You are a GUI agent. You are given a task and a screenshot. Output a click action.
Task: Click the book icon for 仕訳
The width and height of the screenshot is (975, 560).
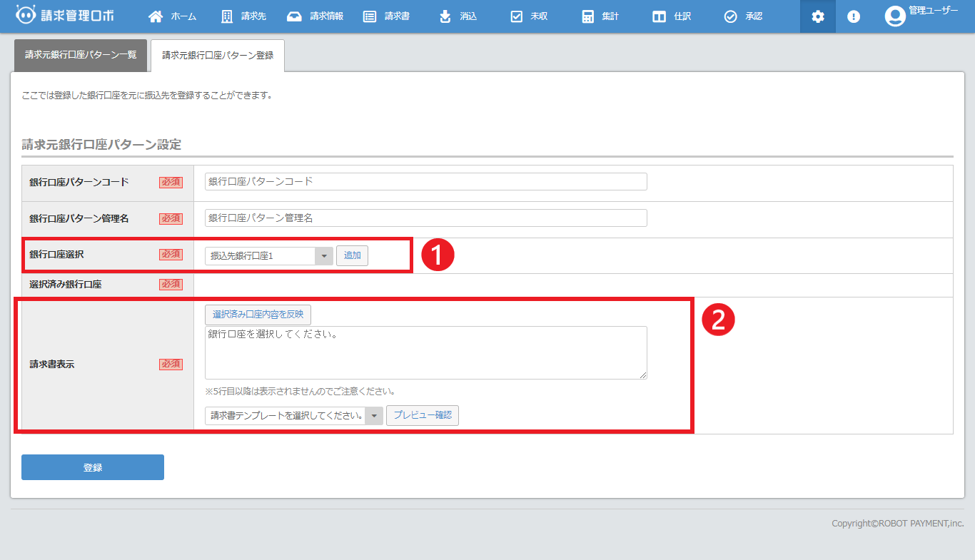(659, 16)
